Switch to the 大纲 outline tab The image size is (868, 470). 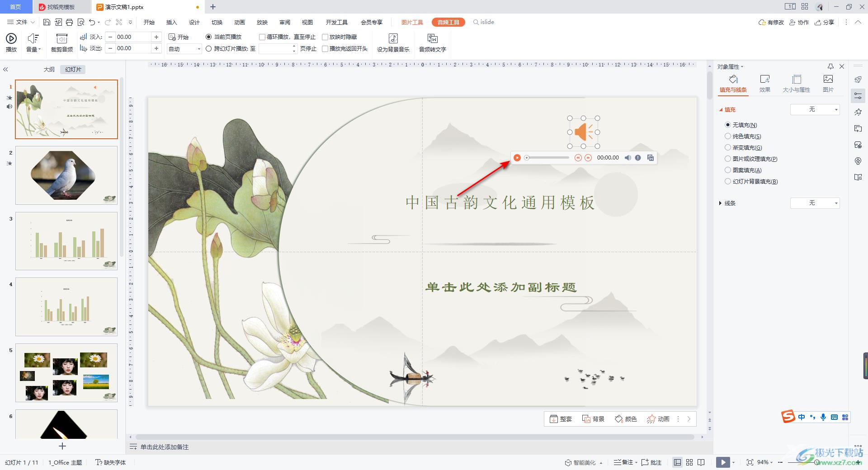[49, 70]
